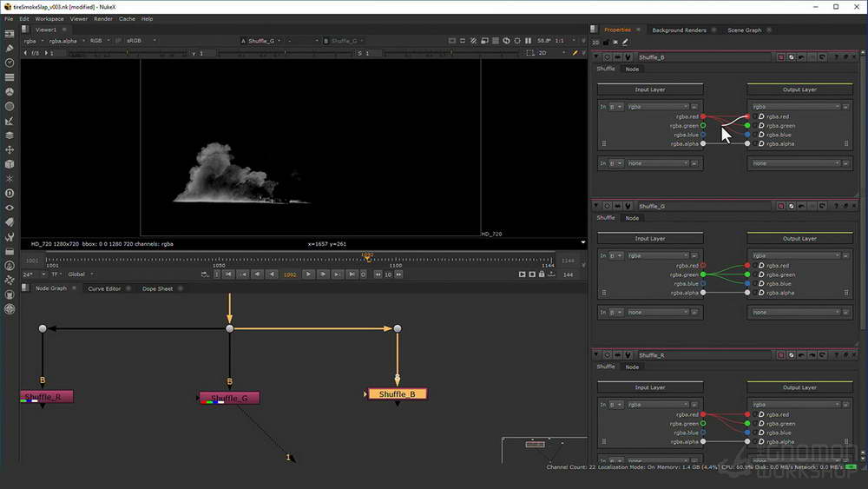868x489 pixels.
Task: Open the Render menu
Action: tap(103, 19)
